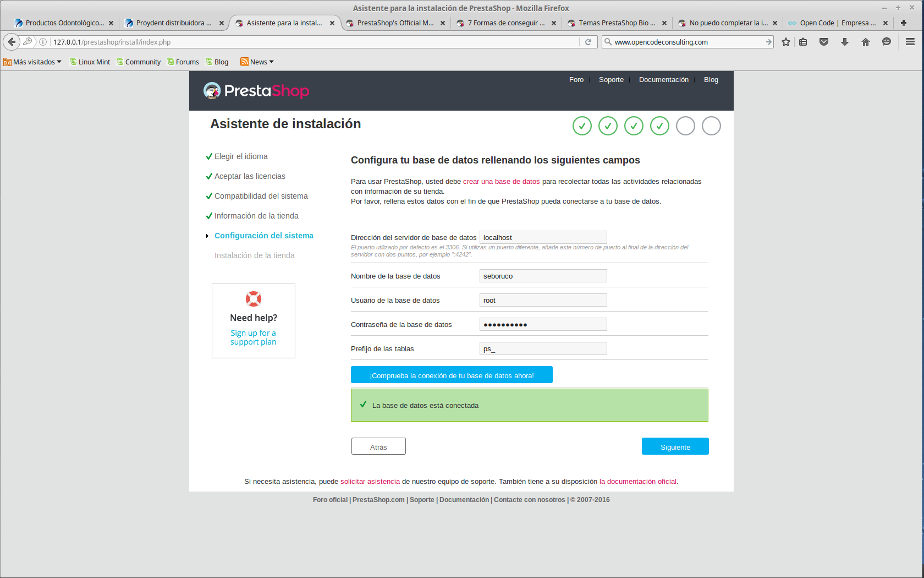924x578 pixels.
Task: Open the crear una base de datos link
Action: (502, 182)
